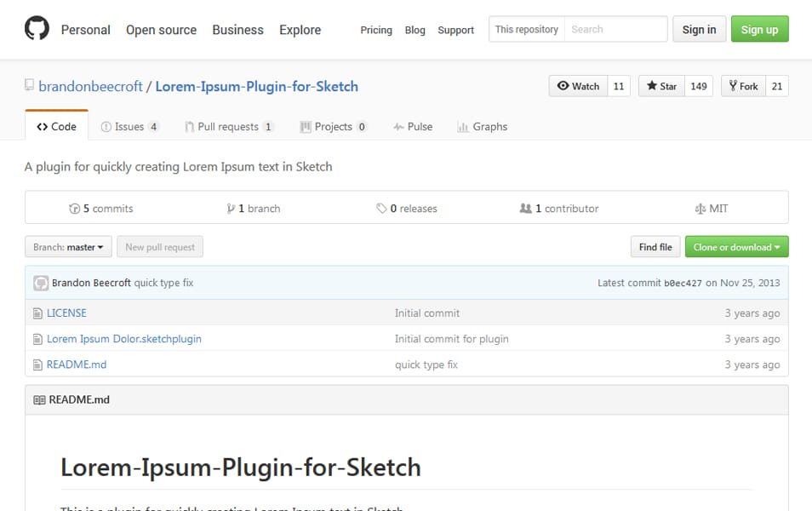Click the branch icon beside 1 branch
This screenshot has height=511, width=812.
pos(231,209)
